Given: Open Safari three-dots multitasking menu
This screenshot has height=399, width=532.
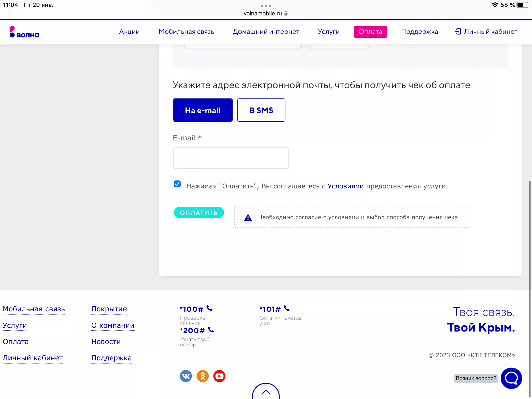Looking at the screenshot, I should 266,6.
